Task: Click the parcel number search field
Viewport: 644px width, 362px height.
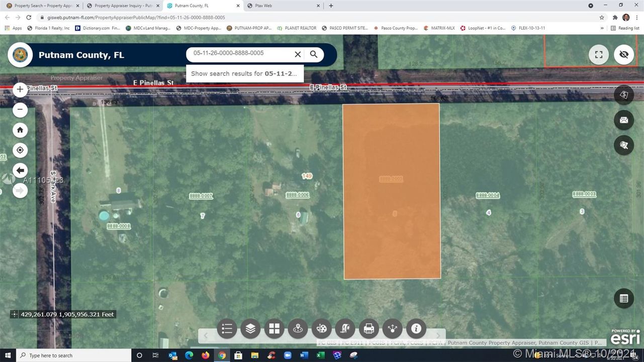Action: pyautogui.click(x=239, y=53)
